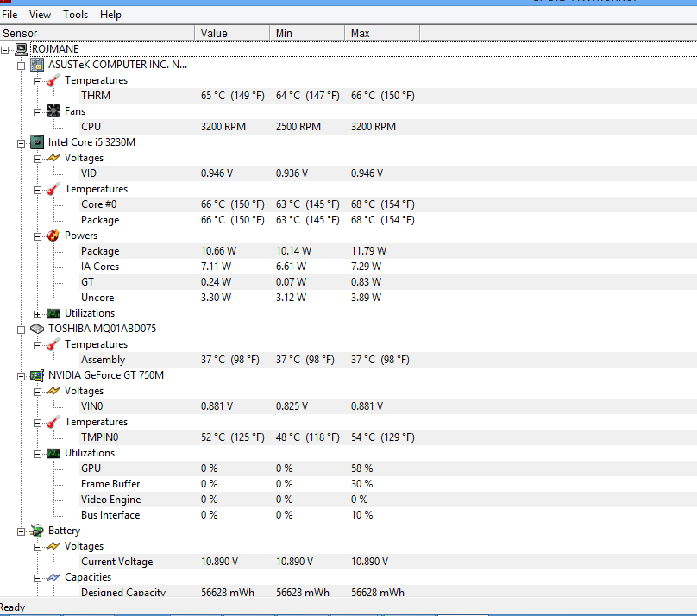697x616 pixels.
Task: Open the View menu
Action: point(40,15)
